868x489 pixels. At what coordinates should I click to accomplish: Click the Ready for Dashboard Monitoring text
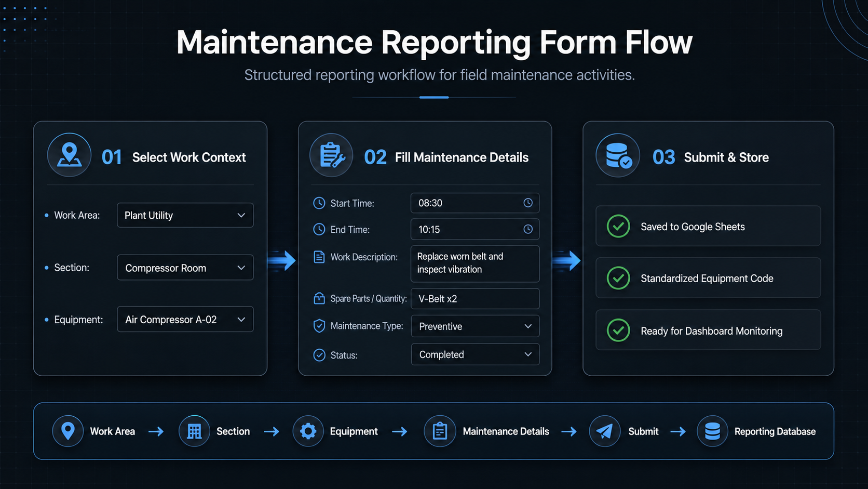711,331
